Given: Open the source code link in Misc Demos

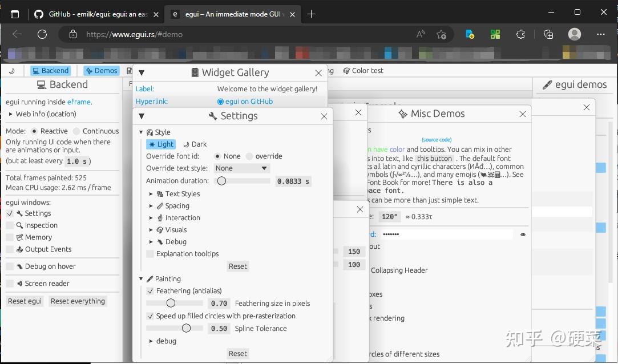Looking at the screenshot, I should [437, 140].
